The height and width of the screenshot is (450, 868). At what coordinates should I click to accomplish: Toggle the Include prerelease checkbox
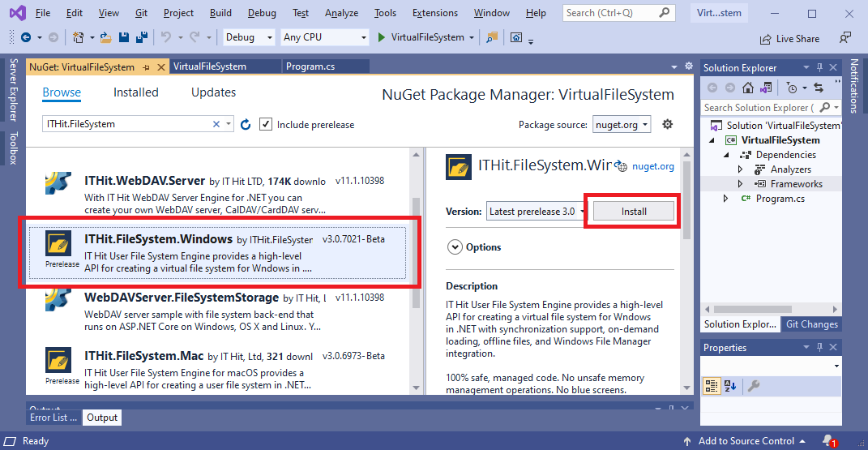pyautogui.click(x=266, y=124)
